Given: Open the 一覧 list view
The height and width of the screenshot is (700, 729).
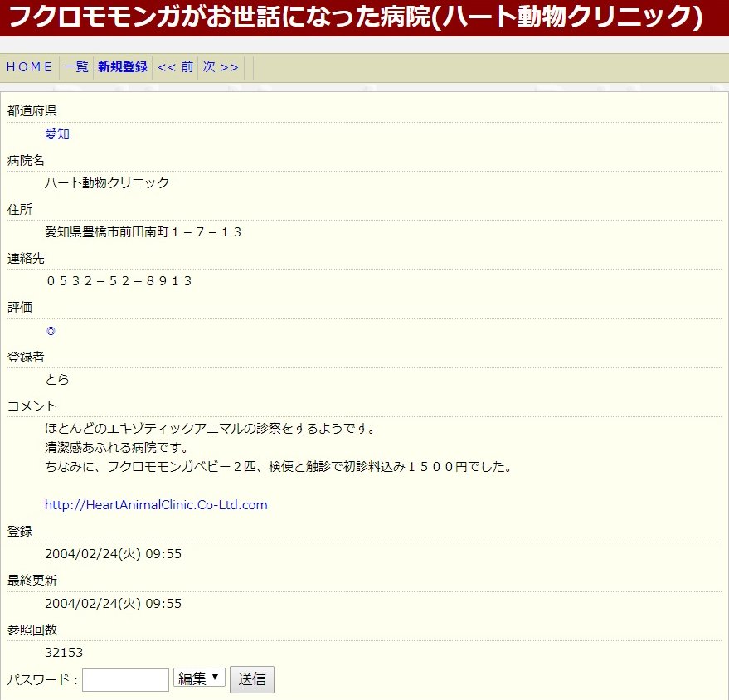Looking at the screenshot, I should point(76,67).
